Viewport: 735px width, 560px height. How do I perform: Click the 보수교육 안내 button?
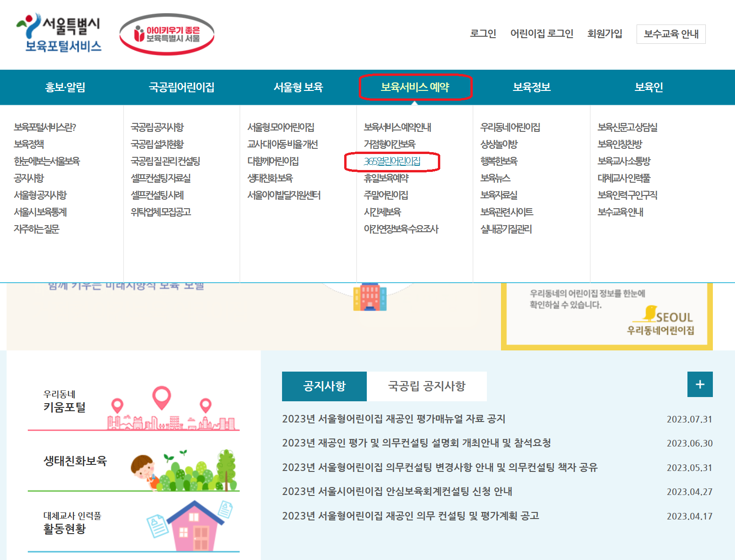pyautogui.click(x=670, y=34)
